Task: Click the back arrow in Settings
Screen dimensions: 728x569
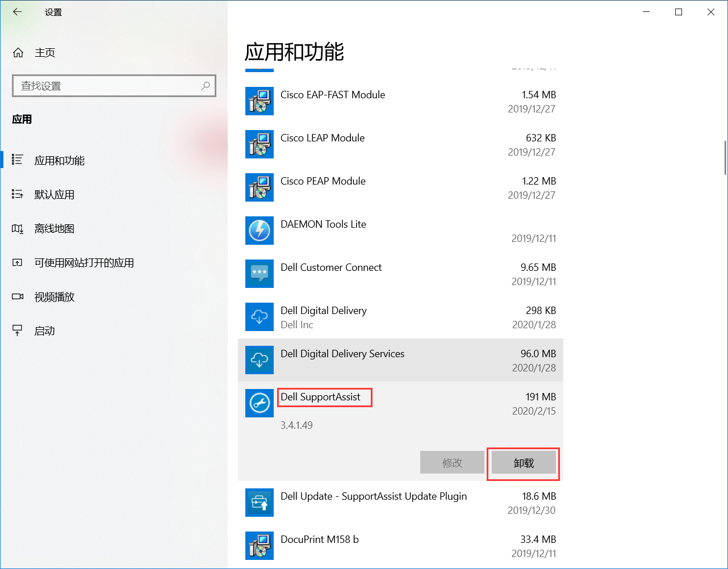Action: click(x=18, y=12)
